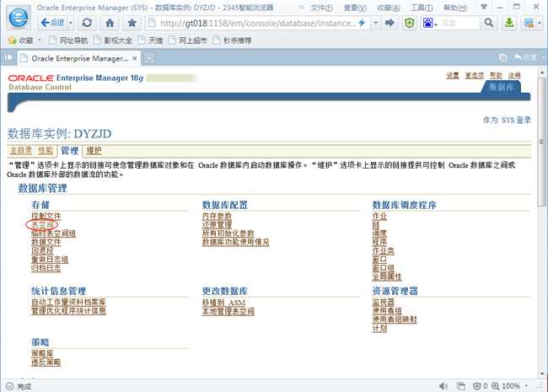
Task: Open the 网址导航 bookmark
Action: [x=68, y=40]
